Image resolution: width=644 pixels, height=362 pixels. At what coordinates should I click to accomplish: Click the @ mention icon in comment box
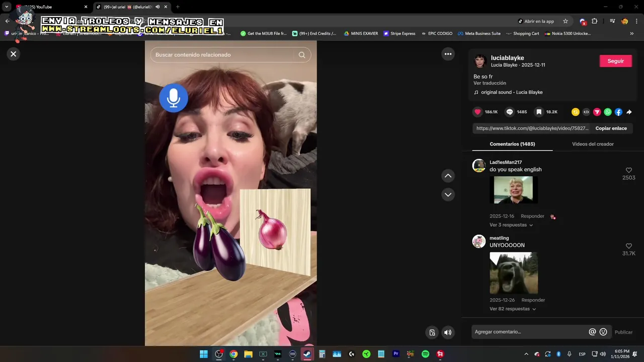[x=592, y=332]
